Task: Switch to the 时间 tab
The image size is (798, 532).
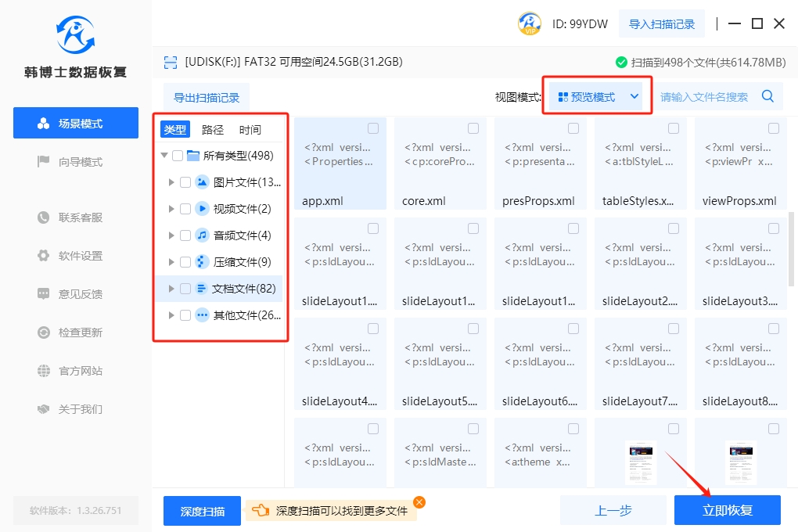Action: coord(250,130)
